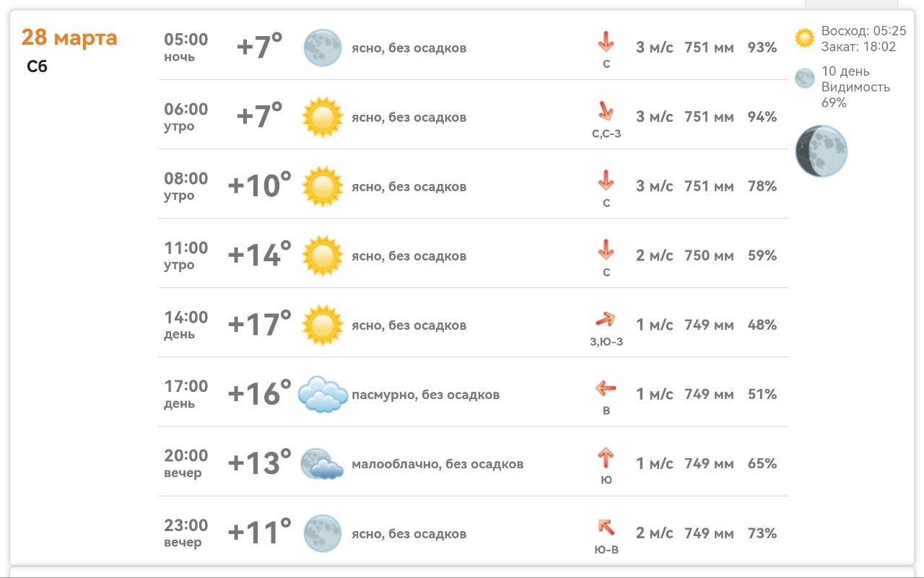The width and height of the screenshot is (924, 578).
Task: Click the 750 мм pressure value
Action: click(709, 255)
